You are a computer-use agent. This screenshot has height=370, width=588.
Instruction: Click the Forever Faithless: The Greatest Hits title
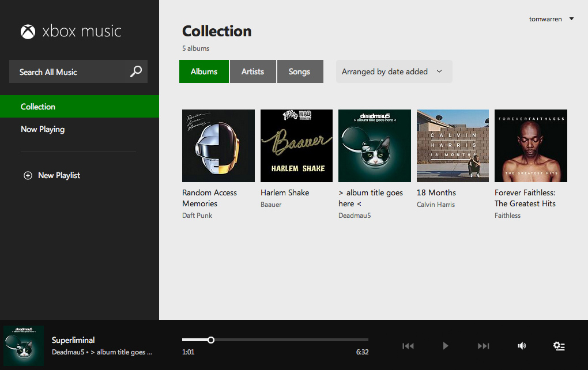coord(525,198)
